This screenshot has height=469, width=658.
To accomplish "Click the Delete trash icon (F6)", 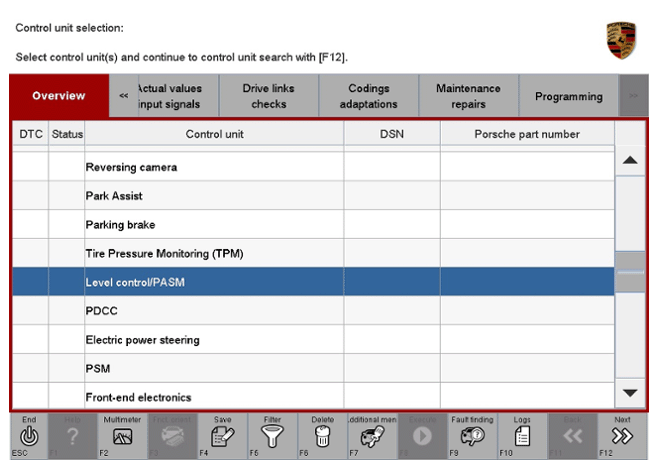I will point(322,436).
